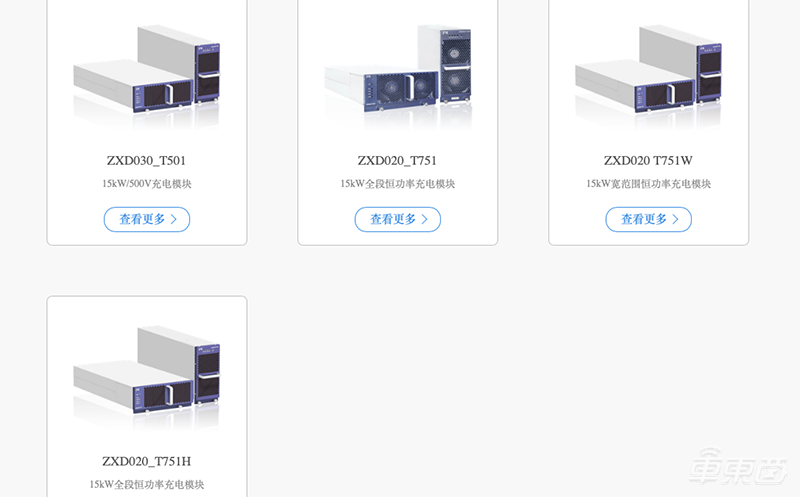Select the ZXD020_T751H title text
The width and height of the screenshot is (800, 497).
click(146, 461)
